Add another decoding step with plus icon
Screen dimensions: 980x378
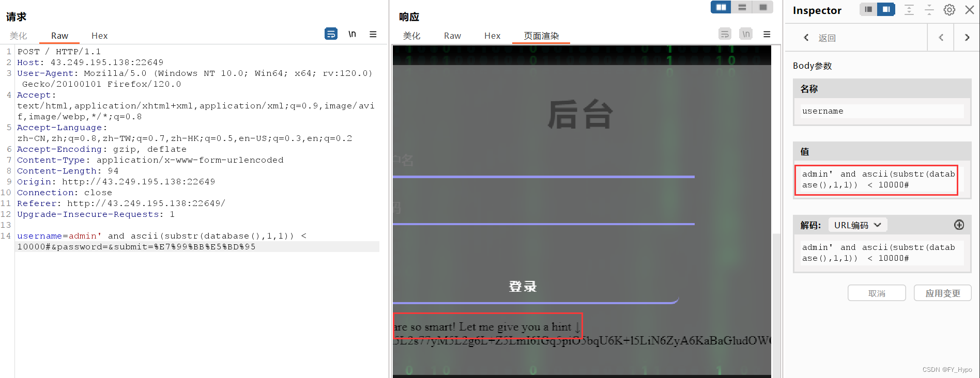click(x=959, y=225)
